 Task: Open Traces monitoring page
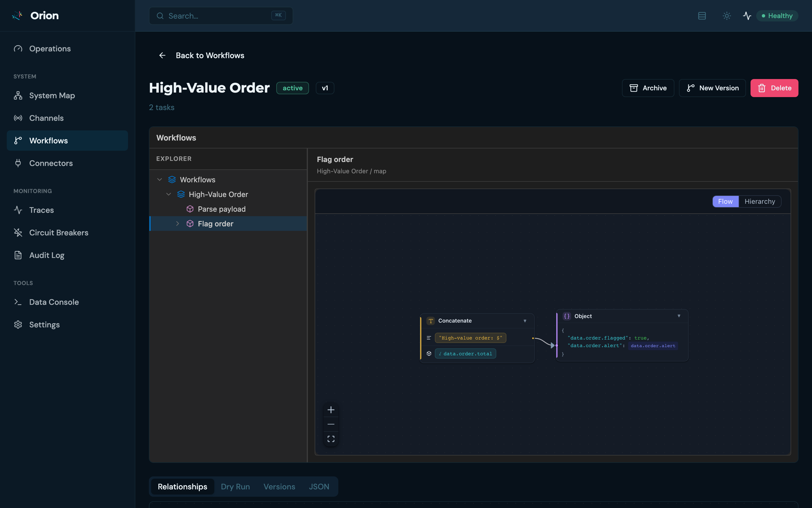(67, 210)
